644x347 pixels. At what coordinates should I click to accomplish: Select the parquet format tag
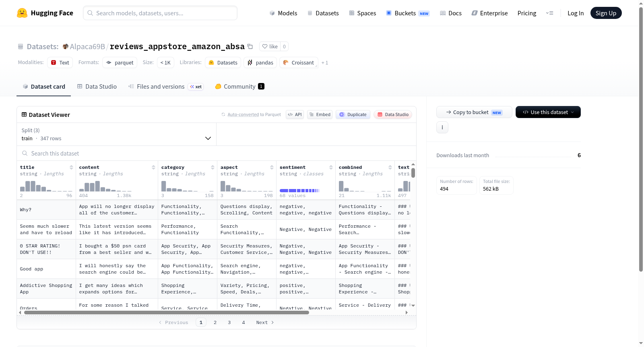[x=120, y=62]
